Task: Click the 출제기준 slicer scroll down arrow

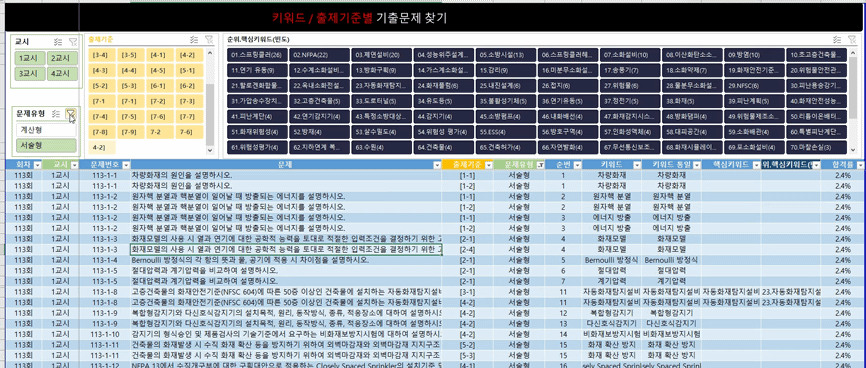Action: (210, 150)
